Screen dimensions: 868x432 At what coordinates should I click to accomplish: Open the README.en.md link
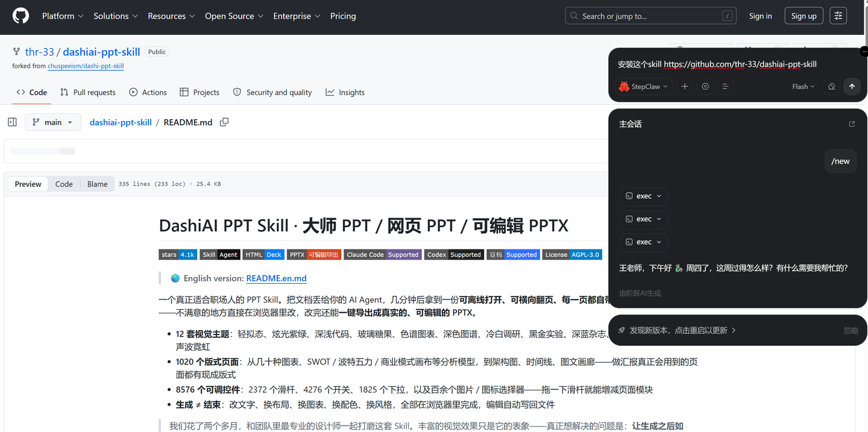click(x=276, y=278)
